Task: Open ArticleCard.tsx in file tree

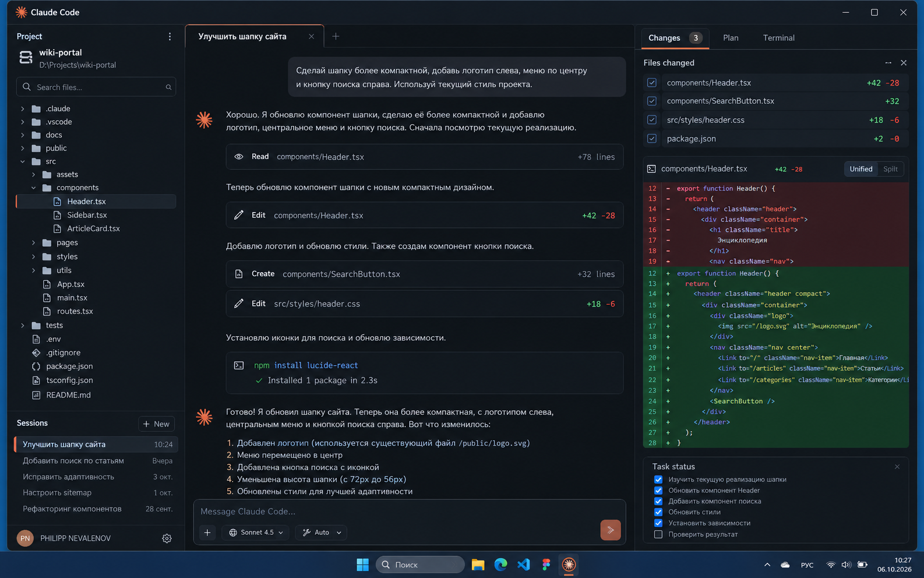Action: pyautogui.click(x=93, y=228)
